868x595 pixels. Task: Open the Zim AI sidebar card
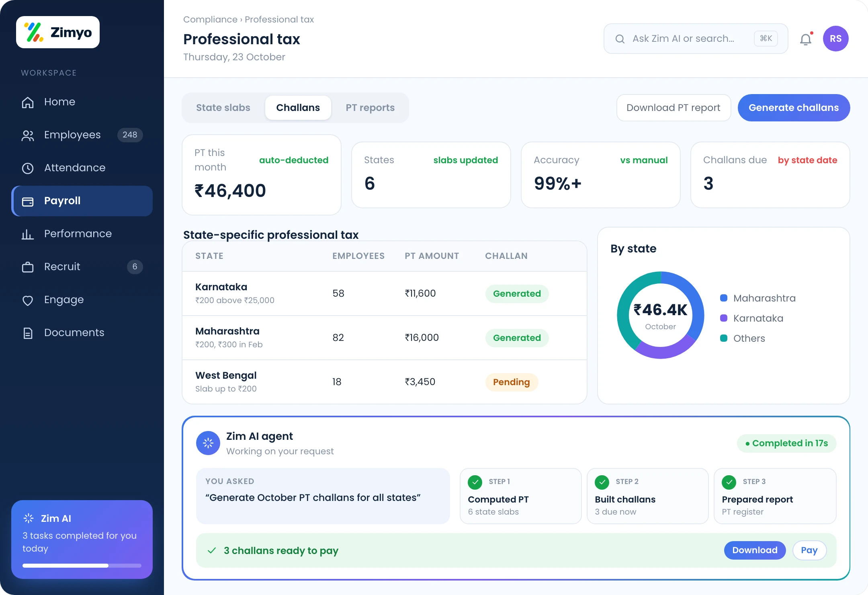coord(82,539)
